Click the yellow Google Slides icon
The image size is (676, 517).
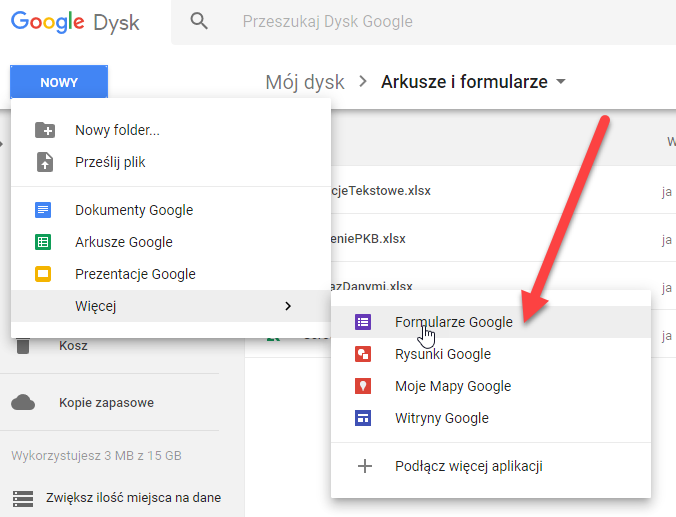tap(43, 274)
